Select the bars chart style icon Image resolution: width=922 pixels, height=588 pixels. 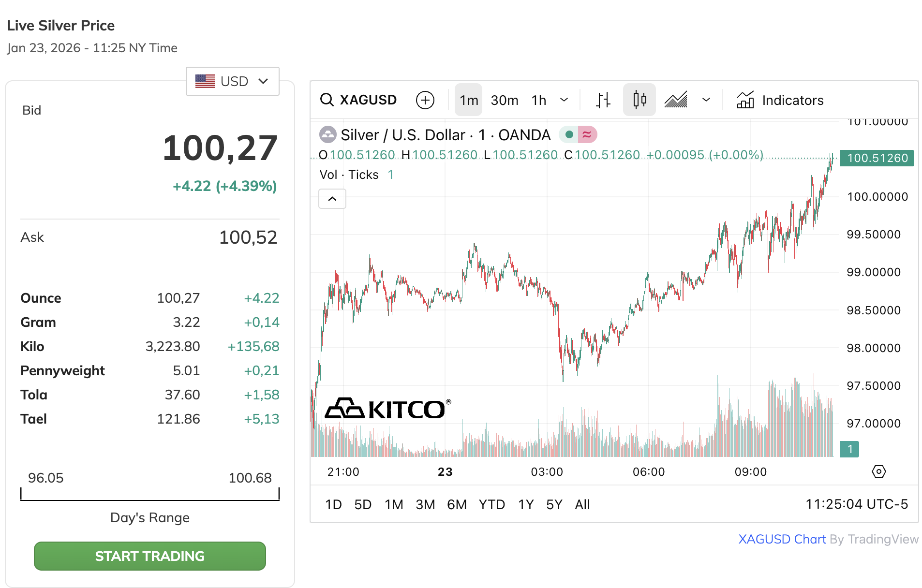click(x=603, y=100)
